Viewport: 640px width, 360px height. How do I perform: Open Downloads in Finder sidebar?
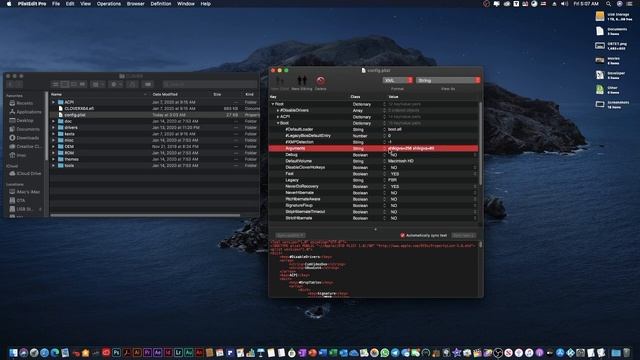25,138
